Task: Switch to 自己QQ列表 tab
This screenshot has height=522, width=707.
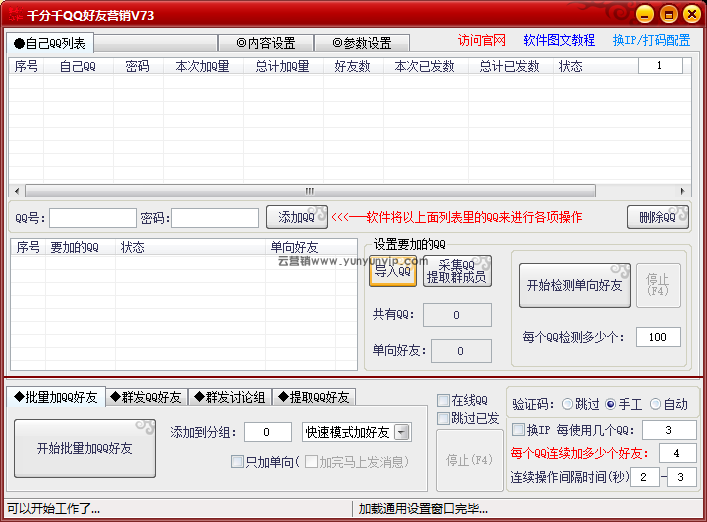Action: coord(50,43)
